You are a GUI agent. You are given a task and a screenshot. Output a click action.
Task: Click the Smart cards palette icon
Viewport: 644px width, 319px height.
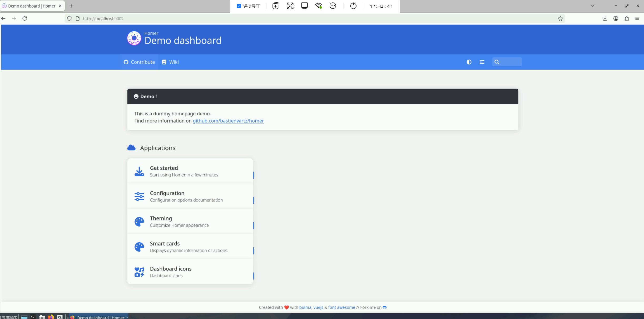pyautogui.click(x=139, y=247)
